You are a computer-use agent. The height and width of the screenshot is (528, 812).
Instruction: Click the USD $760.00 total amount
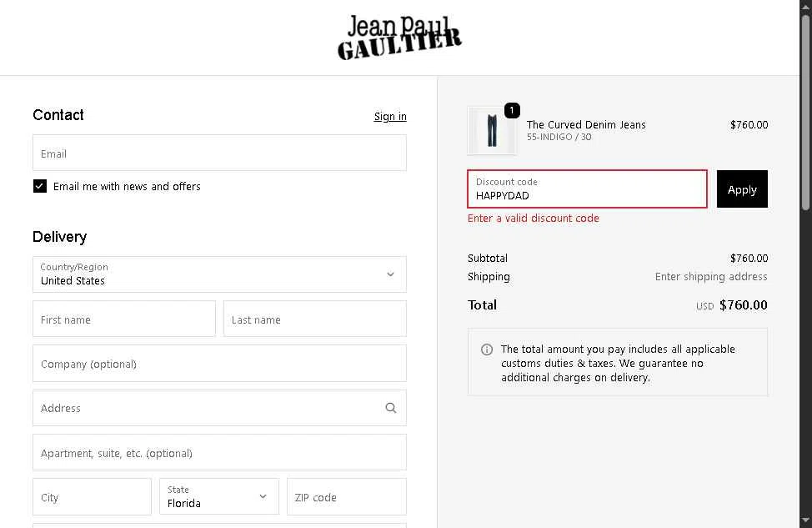732,305
